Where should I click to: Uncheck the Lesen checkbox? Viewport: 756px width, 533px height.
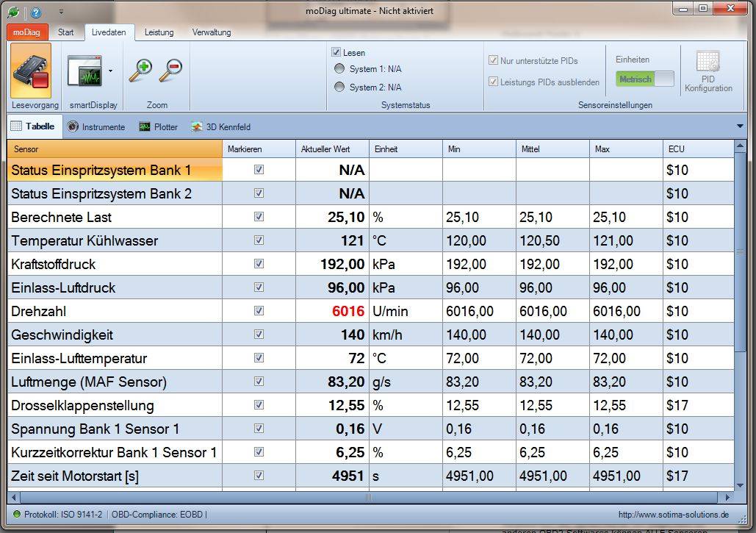click(x=336, y=52)
